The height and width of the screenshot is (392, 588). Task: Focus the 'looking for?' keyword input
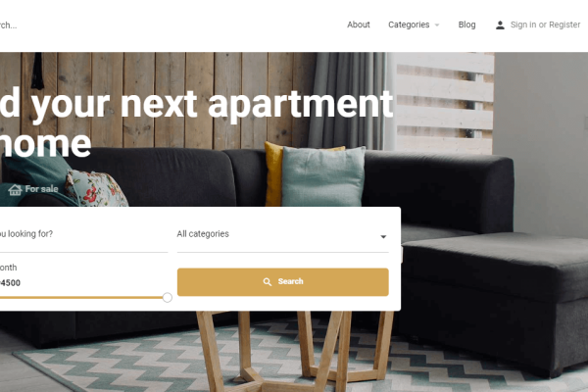click(x=83, y=236)
